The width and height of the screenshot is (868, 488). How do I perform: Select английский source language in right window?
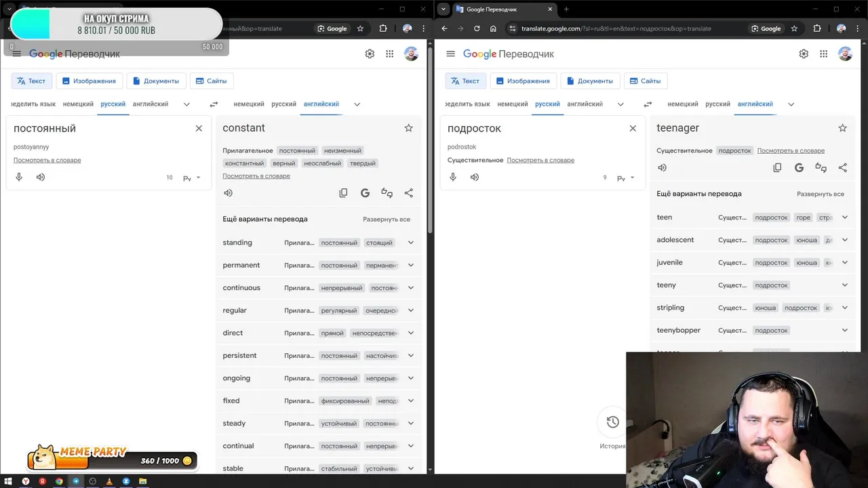(585, 104)
